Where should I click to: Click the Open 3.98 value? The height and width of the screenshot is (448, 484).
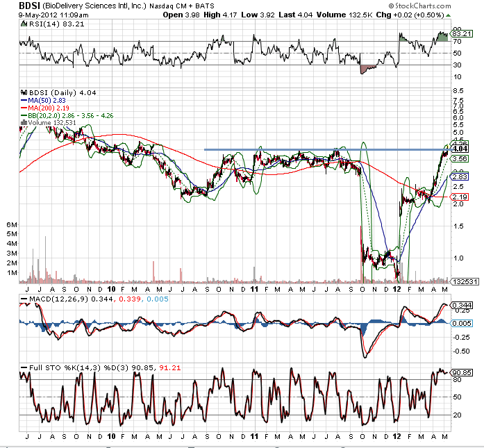tap(181, 15)
